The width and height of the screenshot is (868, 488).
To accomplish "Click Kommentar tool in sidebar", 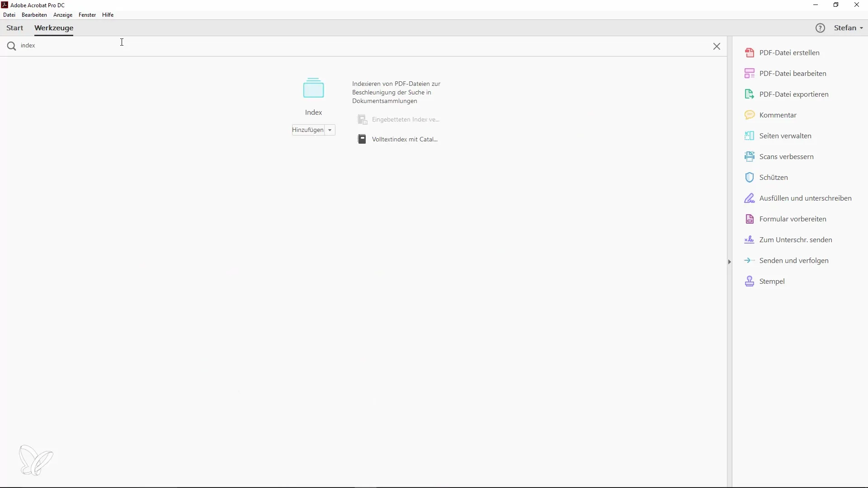I will [778, 114].
